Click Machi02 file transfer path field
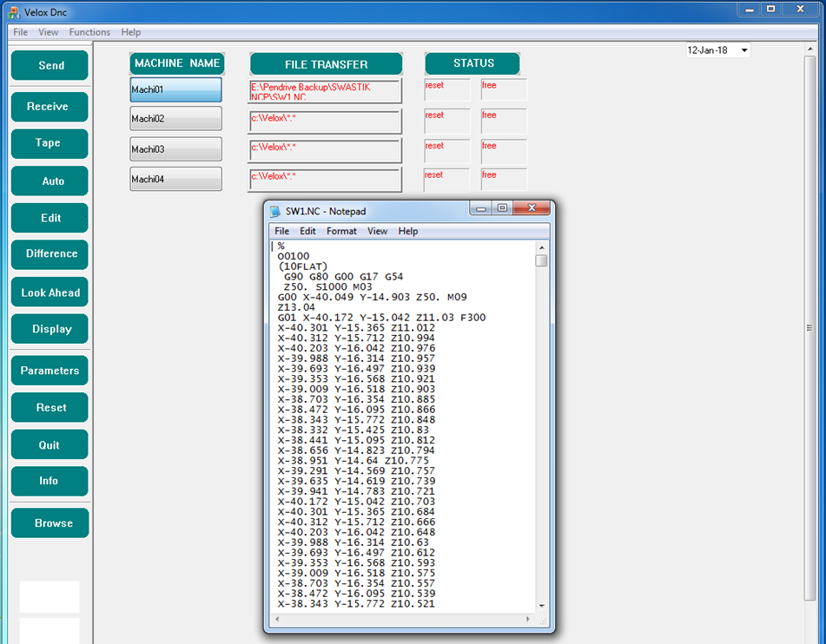The height and width of the screenshot is (644, 826). [x=325, y=122]
